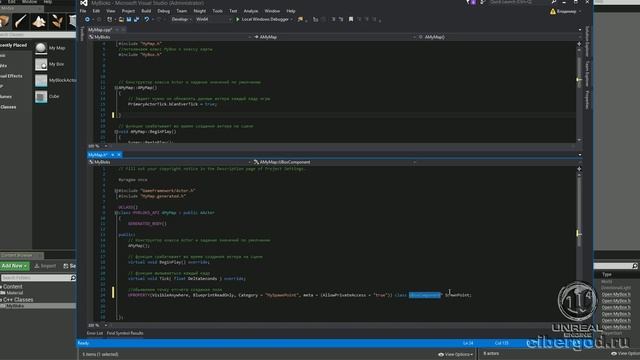Collapse the AMyMap::AMyMap() constructor block
This screenshot has width=640, height=360.
tap(116, 88)
